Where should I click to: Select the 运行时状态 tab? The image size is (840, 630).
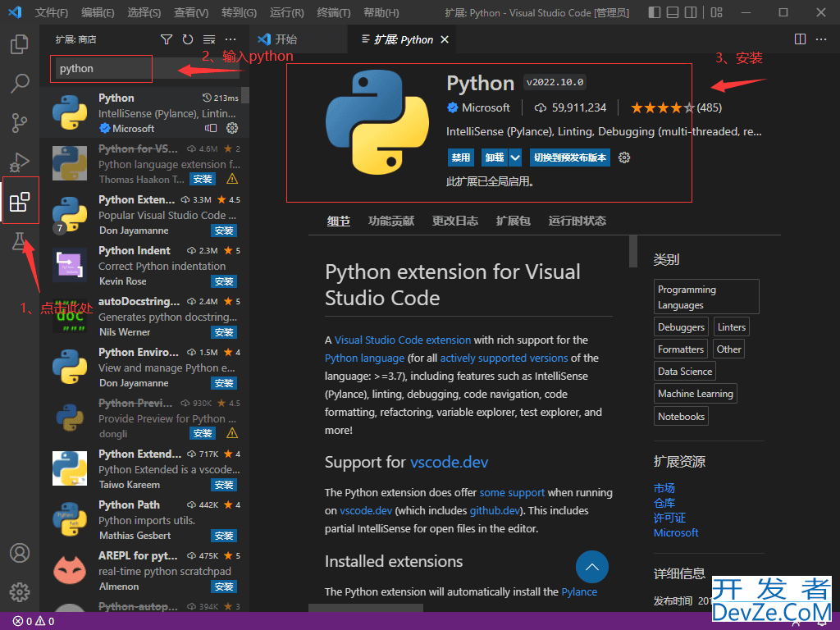[577, 221]
